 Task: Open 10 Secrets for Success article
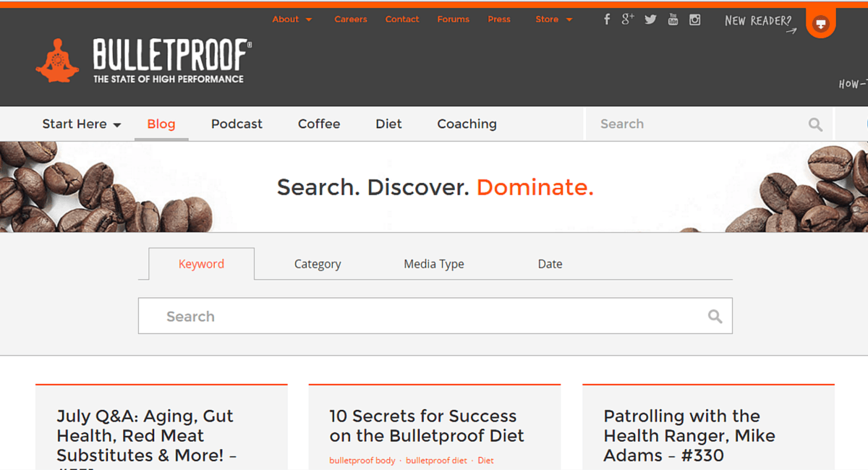tap(427, 426)
